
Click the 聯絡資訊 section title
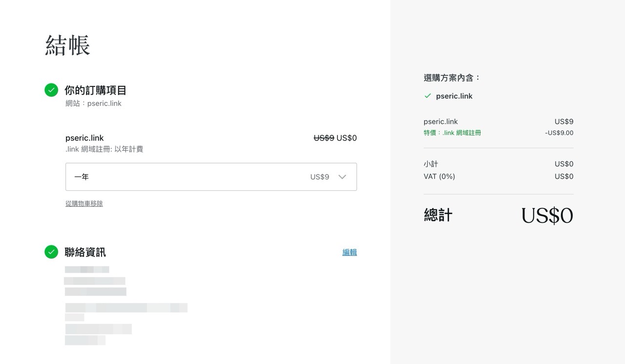click(x=85, y=252)
